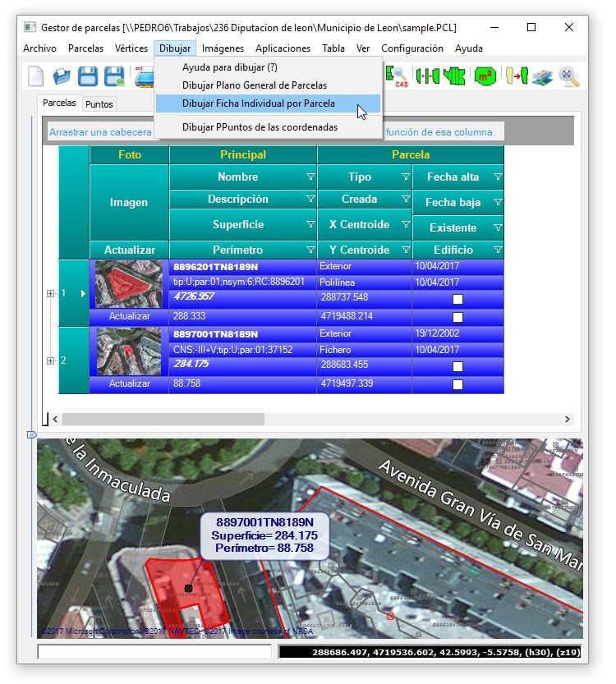Open the Edificio column filter
Image resolution: width=616 pixels, height=684 pixels.
(x=498, y=250)
